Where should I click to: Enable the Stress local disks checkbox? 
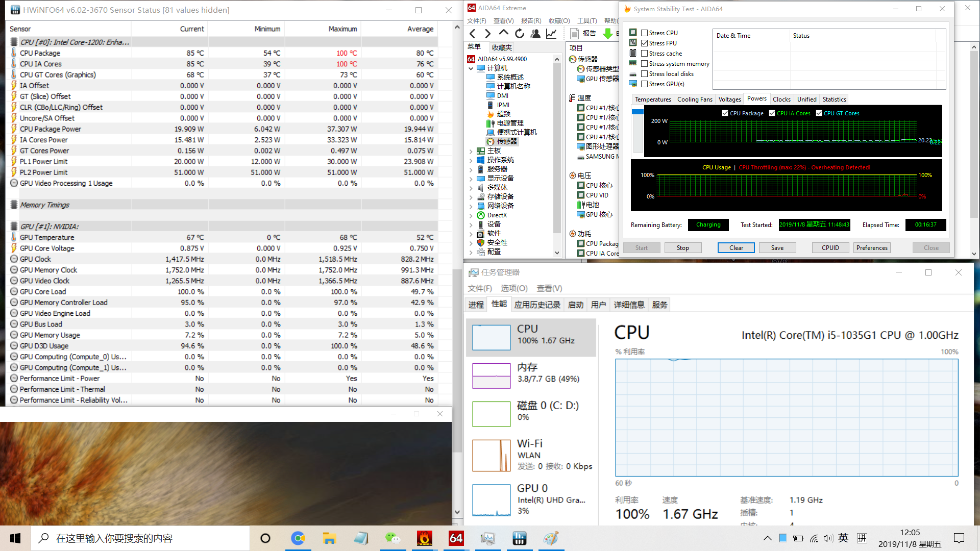644,73
